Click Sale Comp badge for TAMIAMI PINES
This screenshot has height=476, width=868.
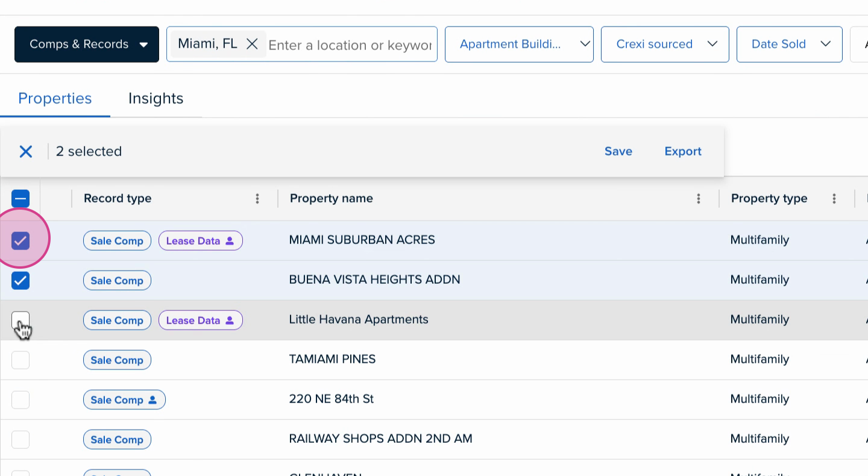click(117, 360)
